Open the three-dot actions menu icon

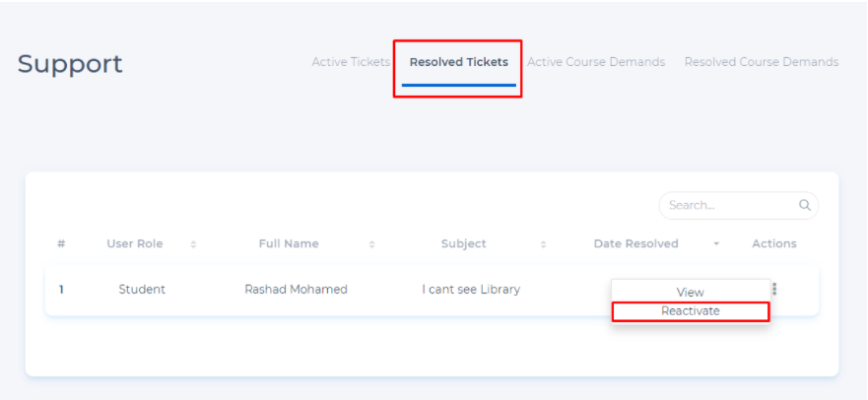click(x=774, y=290)
